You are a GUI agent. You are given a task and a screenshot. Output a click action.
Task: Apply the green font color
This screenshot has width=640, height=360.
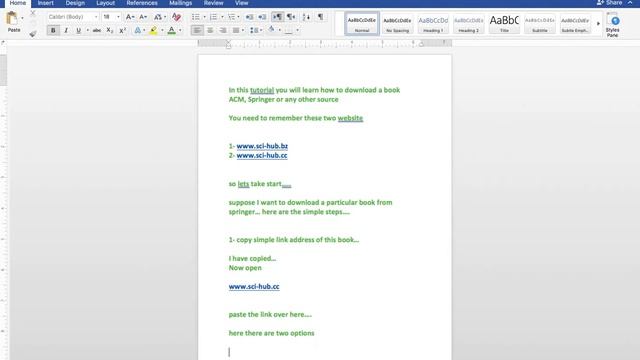[172, 30]
